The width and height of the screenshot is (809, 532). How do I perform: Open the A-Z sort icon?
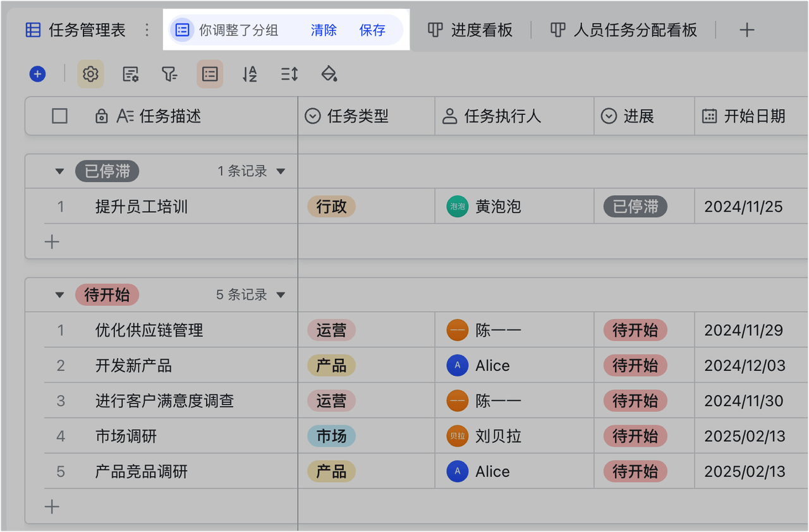(x=250, y=74)
